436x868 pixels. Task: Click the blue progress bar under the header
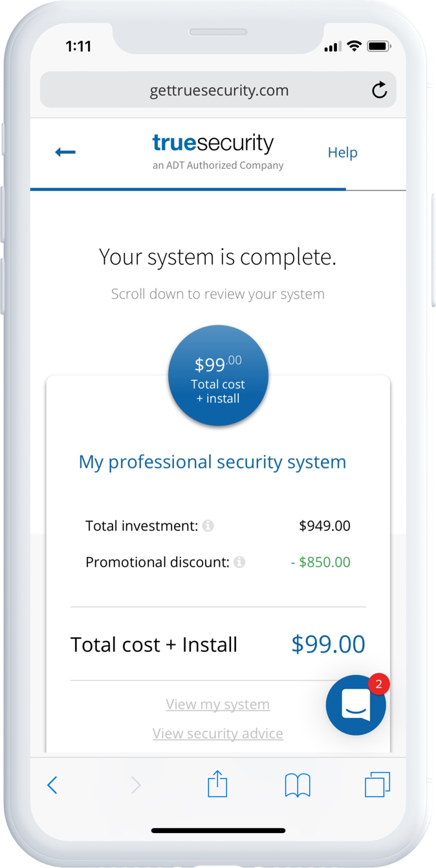point(188,190)
